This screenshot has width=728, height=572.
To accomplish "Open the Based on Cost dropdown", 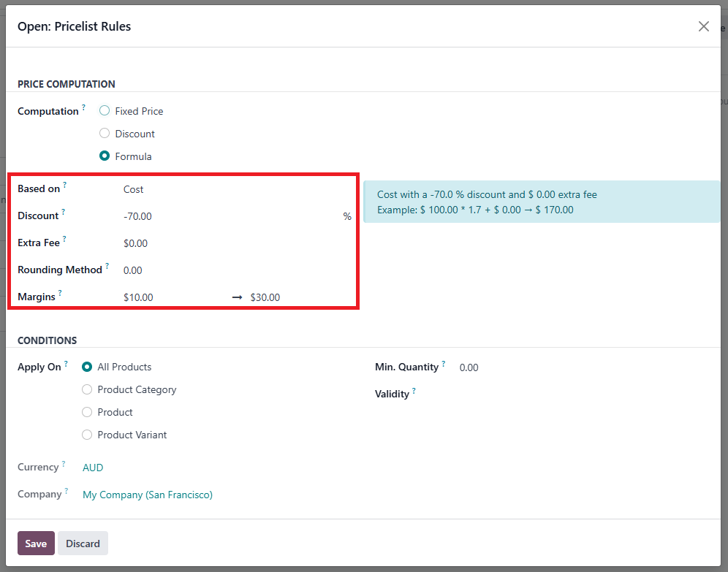I will 234,189.
